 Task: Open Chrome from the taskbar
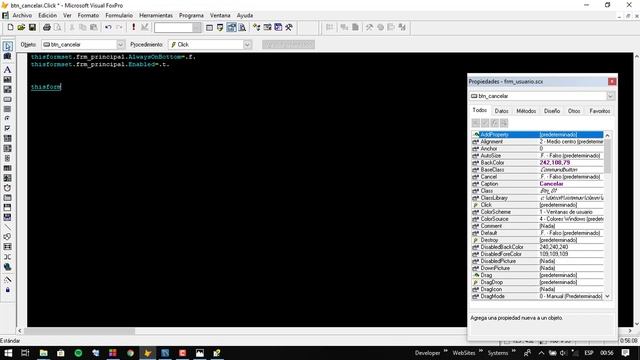click(x=130, y=353)
